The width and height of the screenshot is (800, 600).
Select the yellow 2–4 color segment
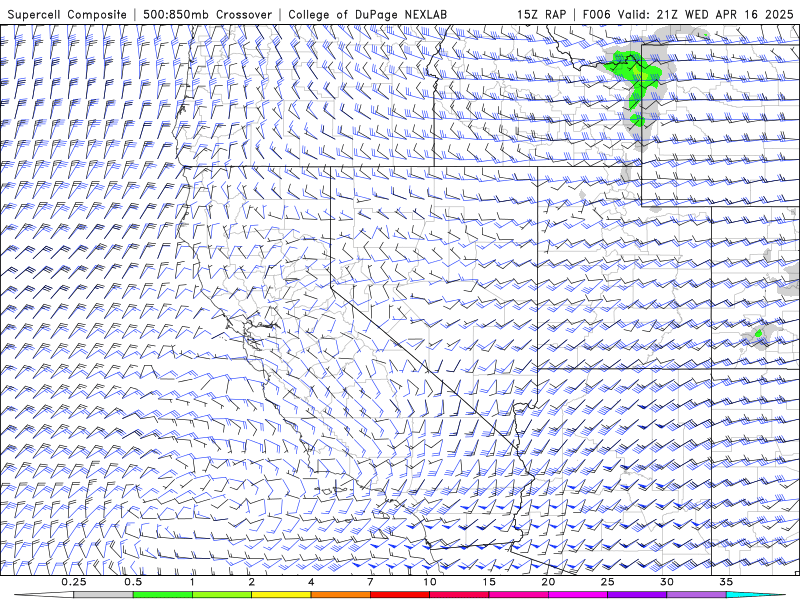[281, 595]
